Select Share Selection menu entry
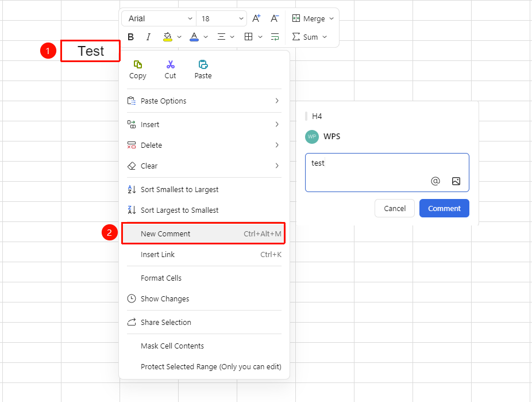Viewport: 532px width, 402px height. [205, 322]
